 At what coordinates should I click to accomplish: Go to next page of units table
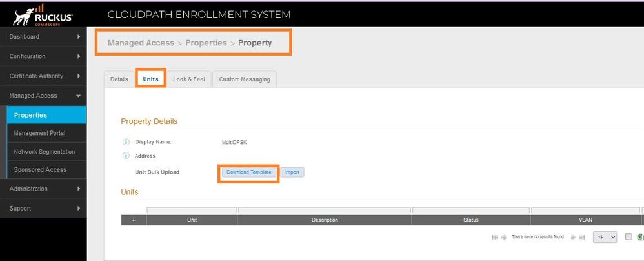(572, 238)
